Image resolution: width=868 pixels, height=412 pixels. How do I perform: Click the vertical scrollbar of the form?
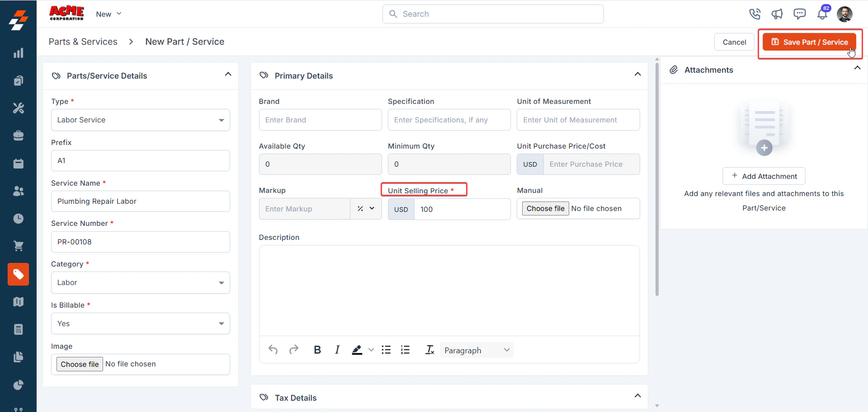pyautogui.click(x=657, y=179)
